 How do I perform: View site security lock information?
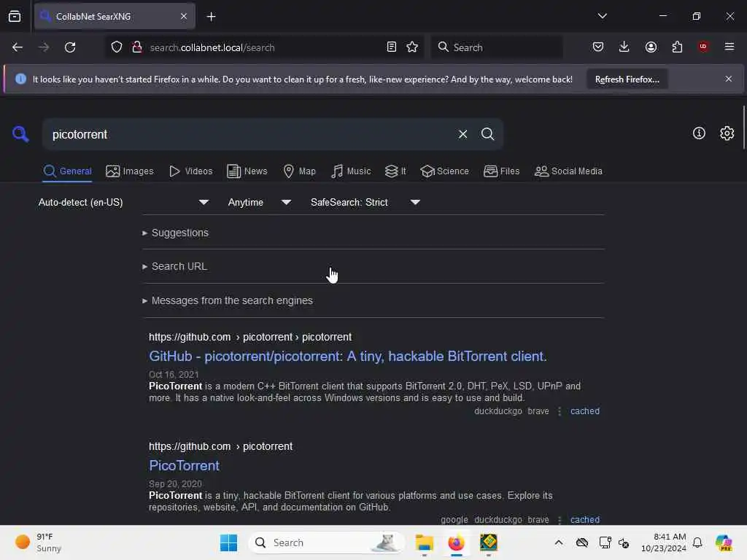pos(136,47)
